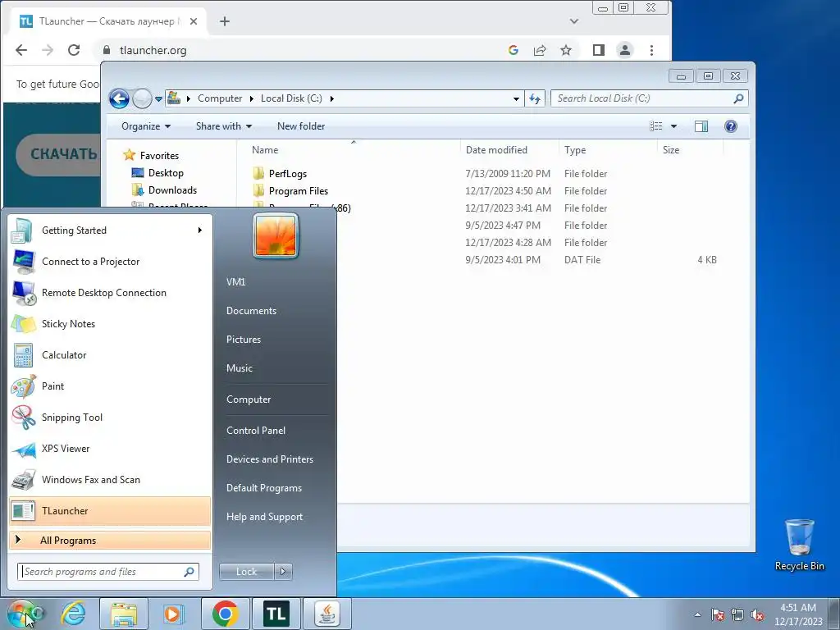Focus the Search programs and files box
This screenshot has height=630, width=840.
[x=108, y=572]
